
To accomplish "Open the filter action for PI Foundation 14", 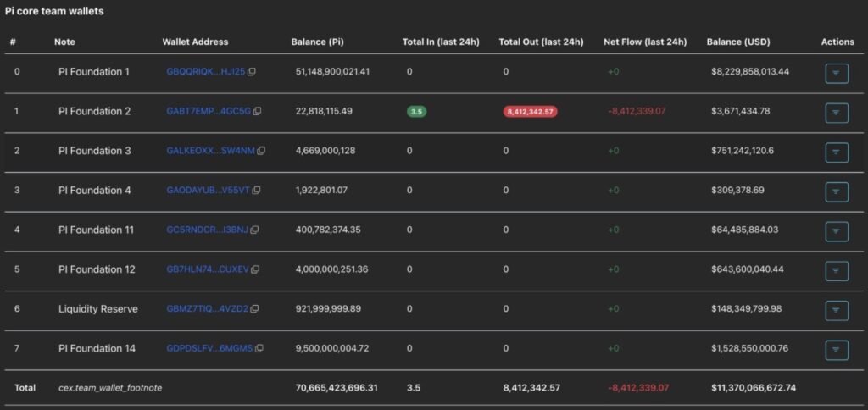I will coord(836,349).
